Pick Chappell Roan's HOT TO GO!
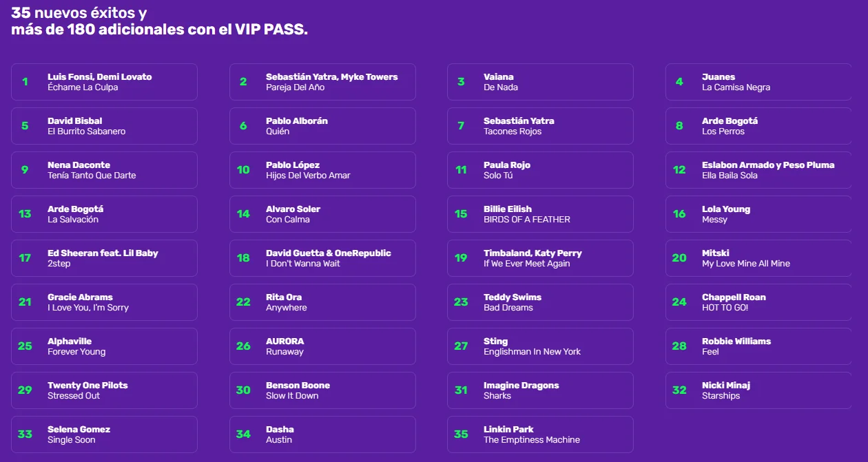 pos(758,302)
